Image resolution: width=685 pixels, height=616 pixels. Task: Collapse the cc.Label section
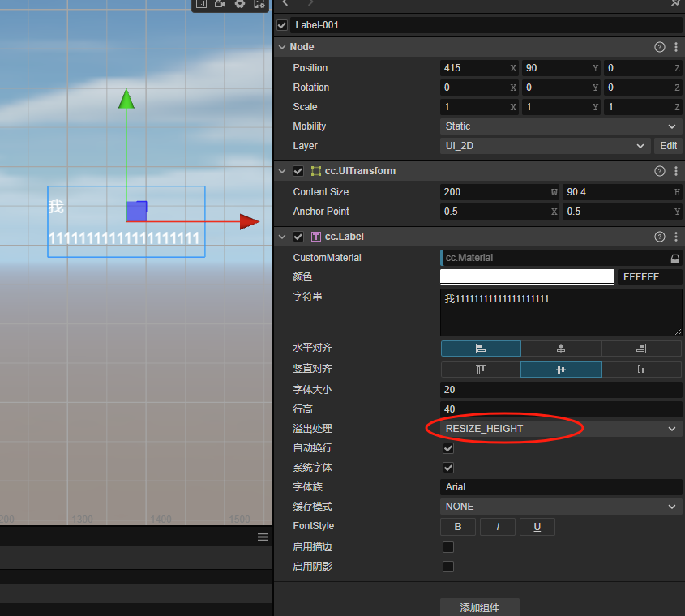point(282,237)
